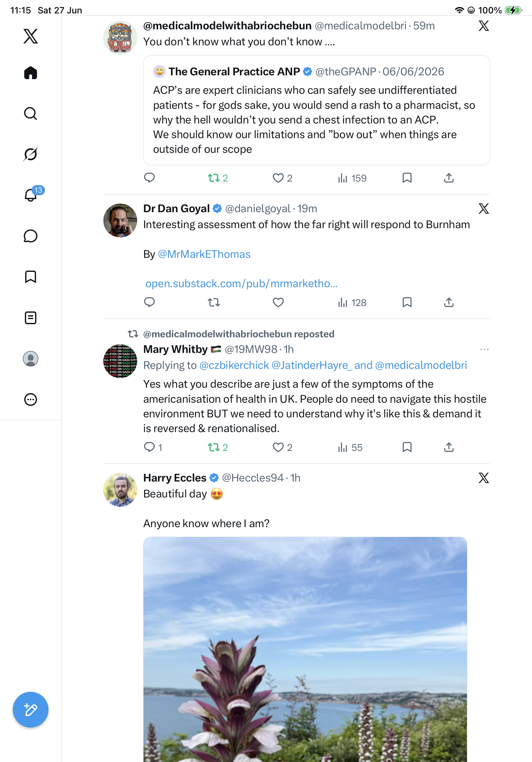Like Dr Dan Goyal's post
Viewport: 532px width, 762px height.
pos(278,303)
